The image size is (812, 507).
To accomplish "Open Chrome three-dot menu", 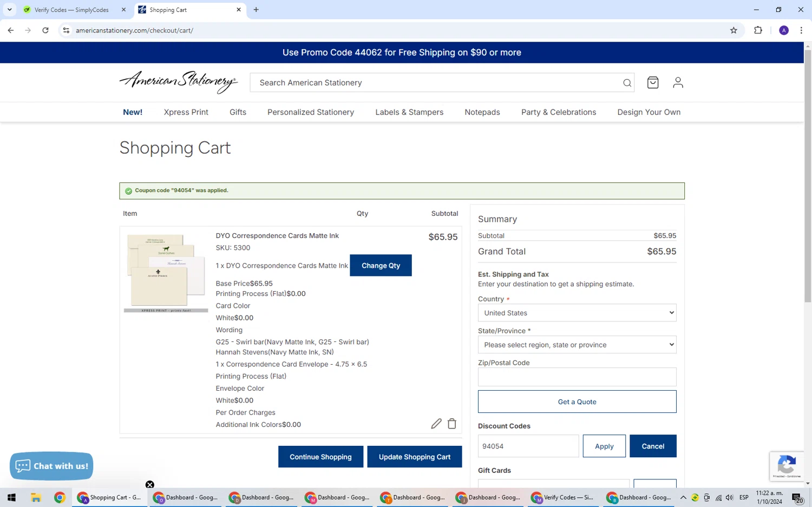I will (801, 30).
